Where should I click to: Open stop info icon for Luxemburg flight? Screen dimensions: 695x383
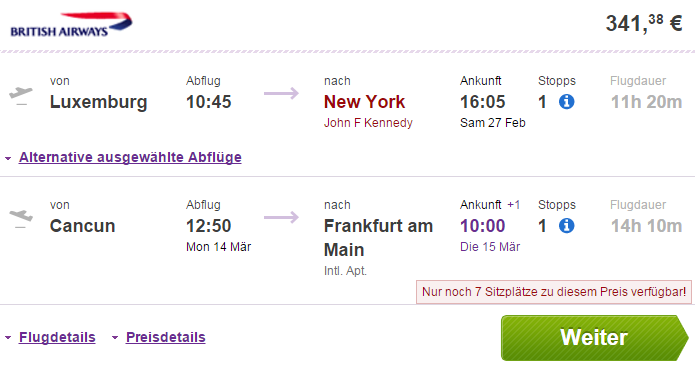click(x=566, y=102)
